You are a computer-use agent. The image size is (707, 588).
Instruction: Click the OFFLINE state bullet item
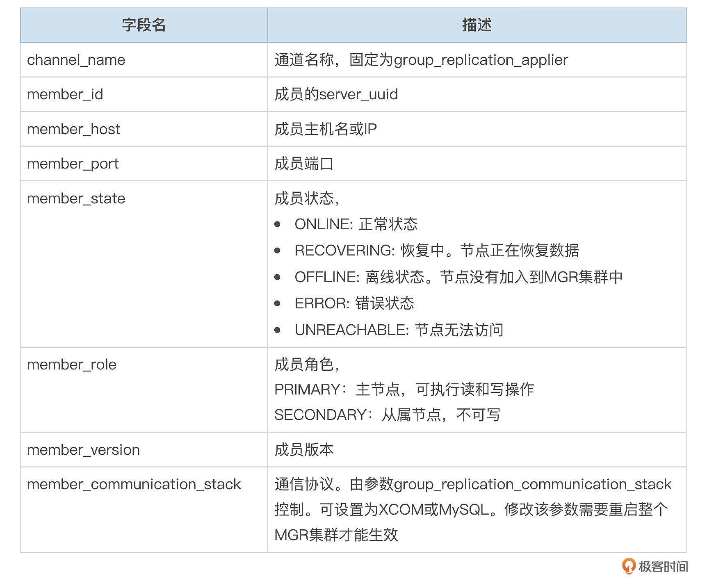click(x=458, y=277)
